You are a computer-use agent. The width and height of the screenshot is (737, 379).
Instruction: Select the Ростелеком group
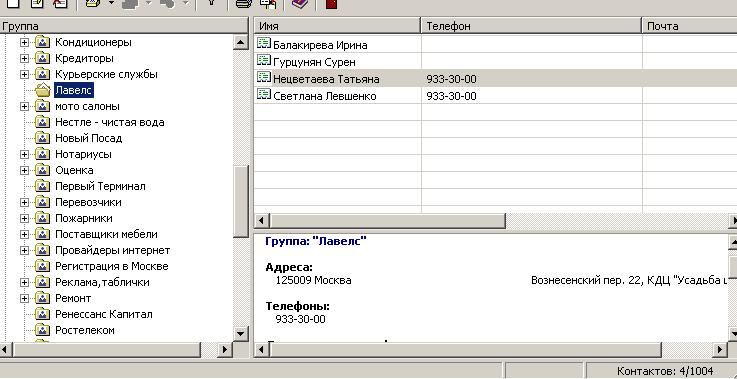point(85,330)
